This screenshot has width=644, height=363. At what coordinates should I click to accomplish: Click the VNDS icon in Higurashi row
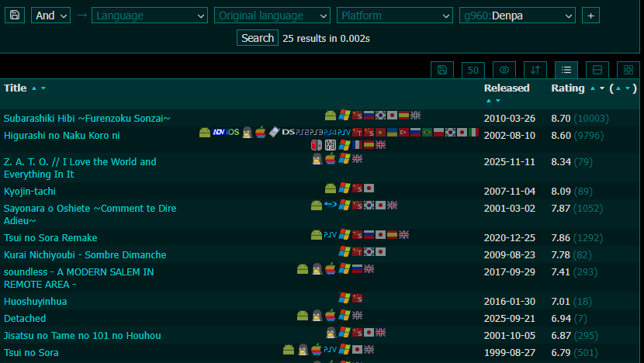click(x=331, y=145)
